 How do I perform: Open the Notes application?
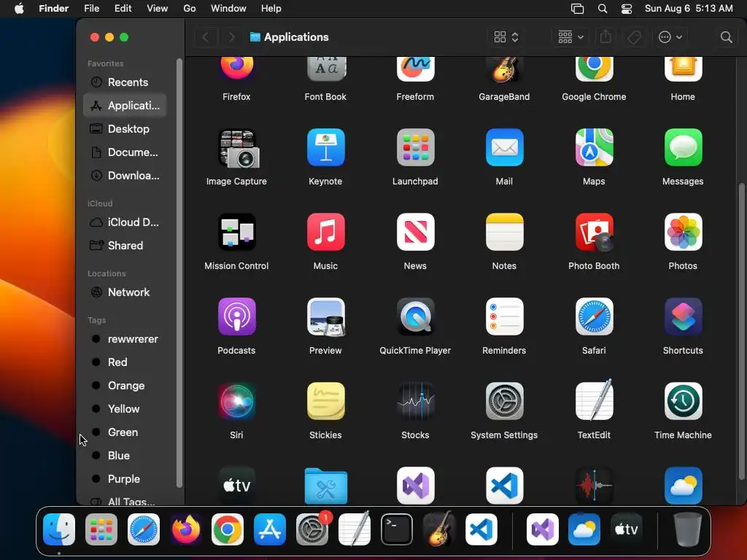(x=504, y=232)
